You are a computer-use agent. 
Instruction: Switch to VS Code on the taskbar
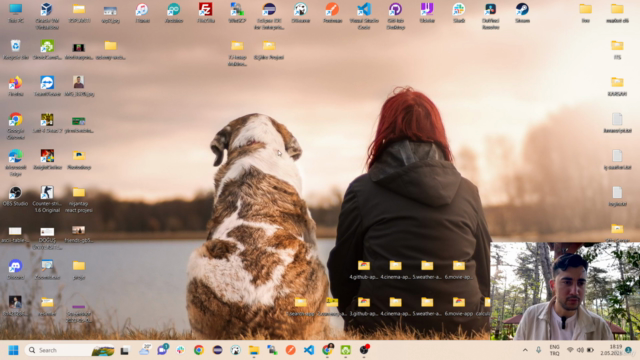click(x=309, y=350)
